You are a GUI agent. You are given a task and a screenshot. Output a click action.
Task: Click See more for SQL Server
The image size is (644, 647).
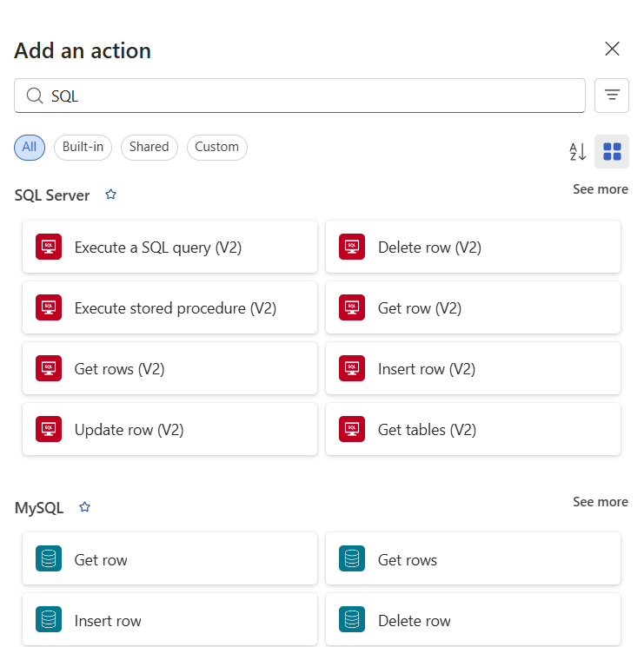tap(601, 189)
